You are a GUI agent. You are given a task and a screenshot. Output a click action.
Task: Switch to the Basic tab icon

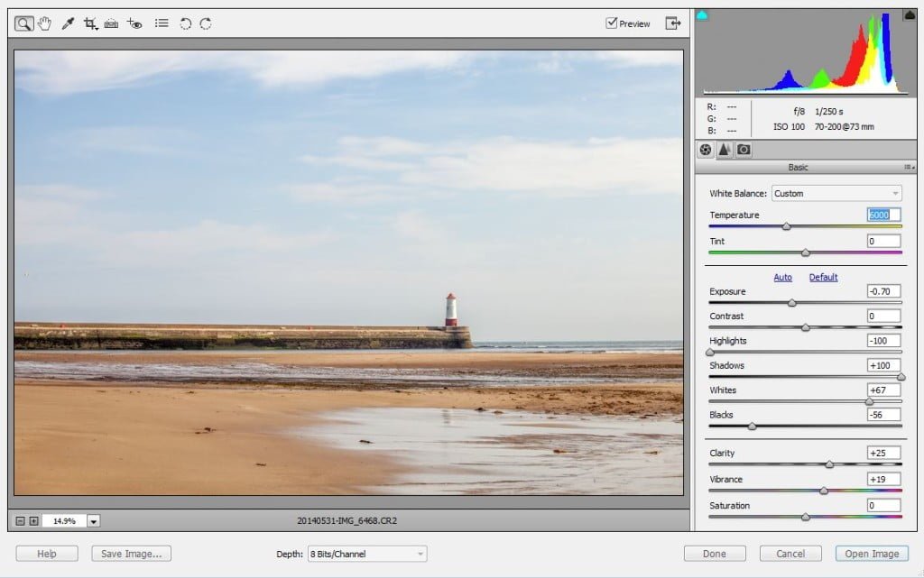(x=706, y=150)
